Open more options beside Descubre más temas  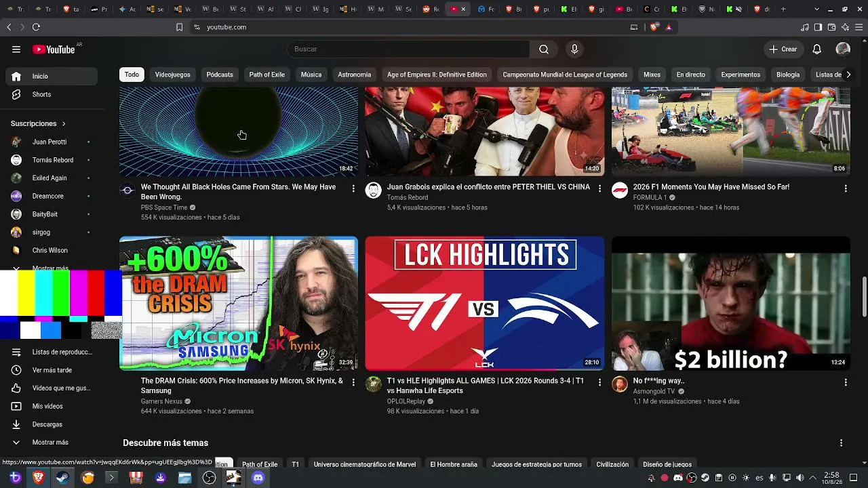coord(842,443)
